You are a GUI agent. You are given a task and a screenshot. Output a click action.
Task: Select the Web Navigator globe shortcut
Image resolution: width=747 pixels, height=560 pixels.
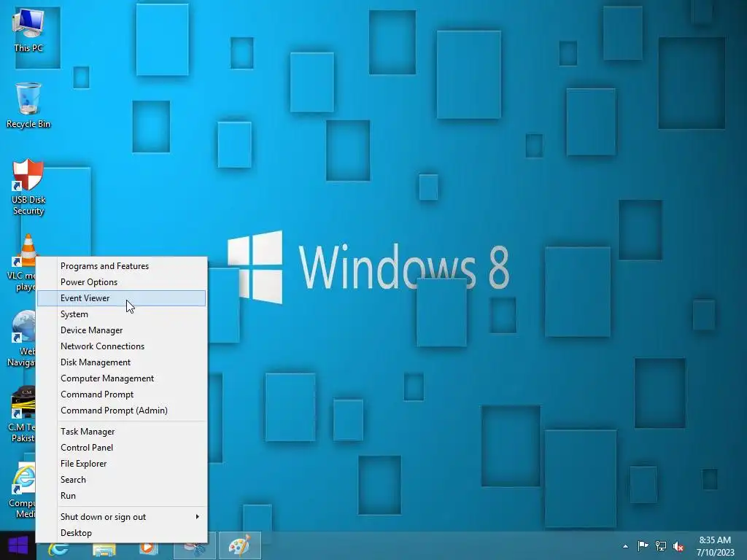point(23,338)
